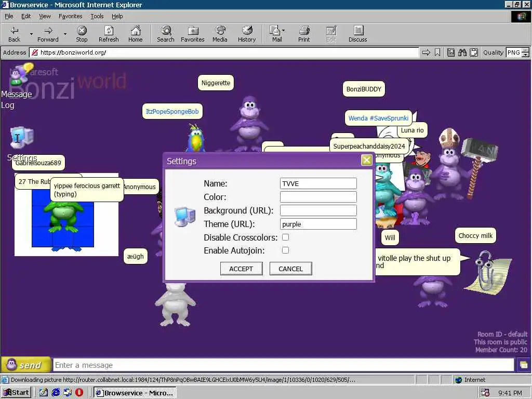The image size is (532, 399).
Task: Go Back in the browser toolbar
Action: point(14,34)
